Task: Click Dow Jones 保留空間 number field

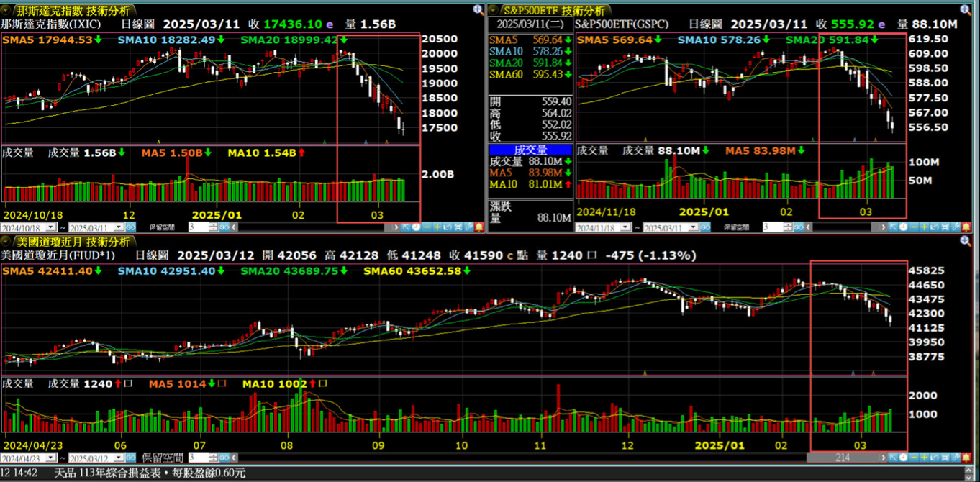Action: pos(199,458)
